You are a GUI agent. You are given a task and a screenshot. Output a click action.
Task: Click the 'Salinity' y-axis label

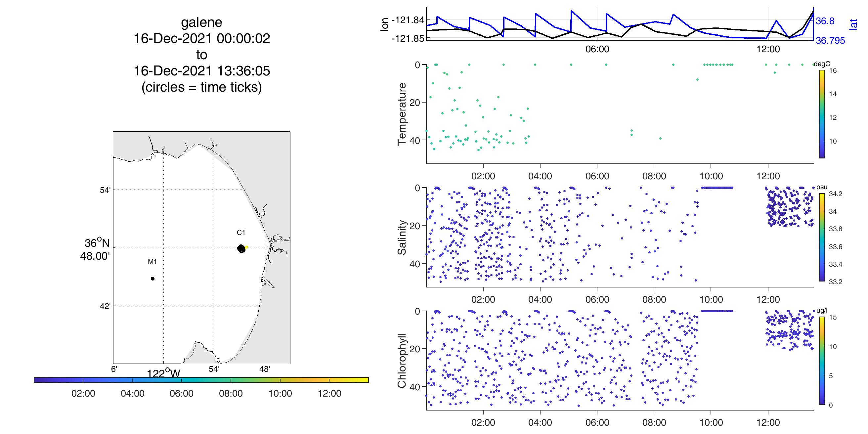[x=402, y=238]
